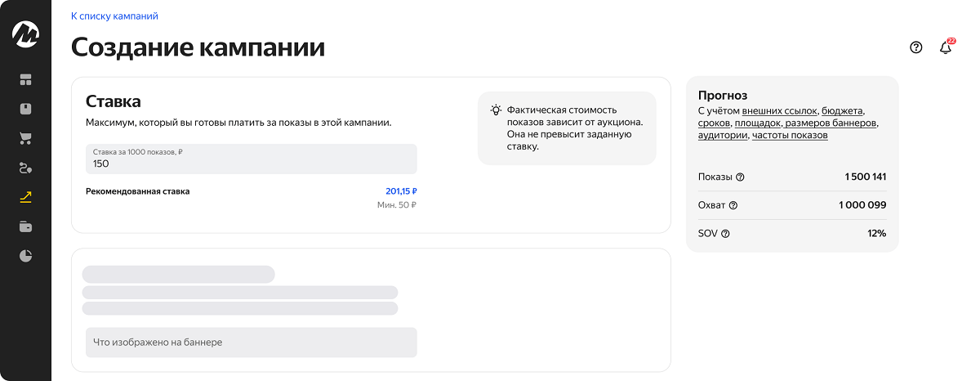Go back via К списку кампаний link
The image size is (980, 381).
(114, 16)
